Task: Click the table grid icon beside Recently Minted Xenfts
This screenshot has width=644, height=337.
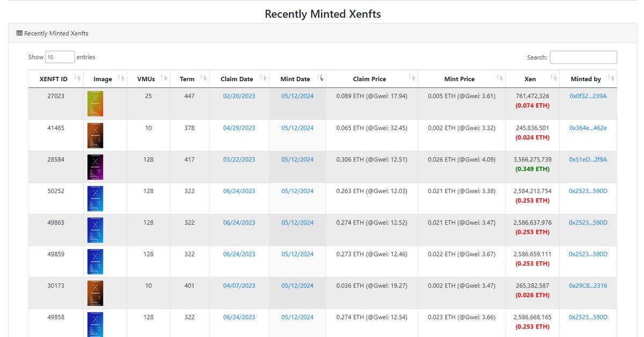Action: [x=18, y=33]
